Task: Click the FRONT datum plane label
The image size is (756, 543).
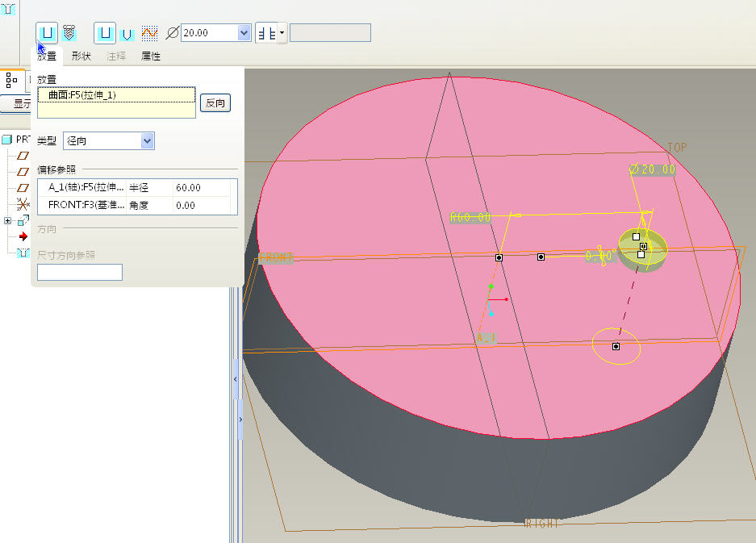Action: click(x=276, y=257)
